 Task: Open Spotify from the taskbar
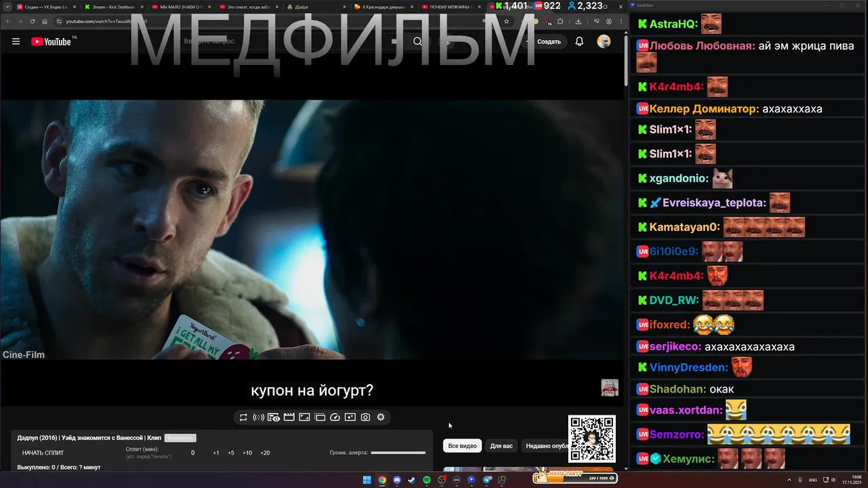coord(427,480)
